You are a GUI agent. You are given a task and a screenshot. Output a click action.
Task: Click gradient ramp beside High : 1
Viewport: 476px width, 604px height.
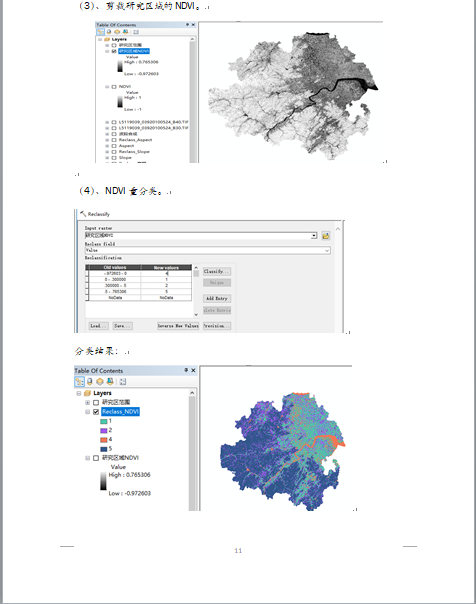pyautogui.click(x=120, y=102)
